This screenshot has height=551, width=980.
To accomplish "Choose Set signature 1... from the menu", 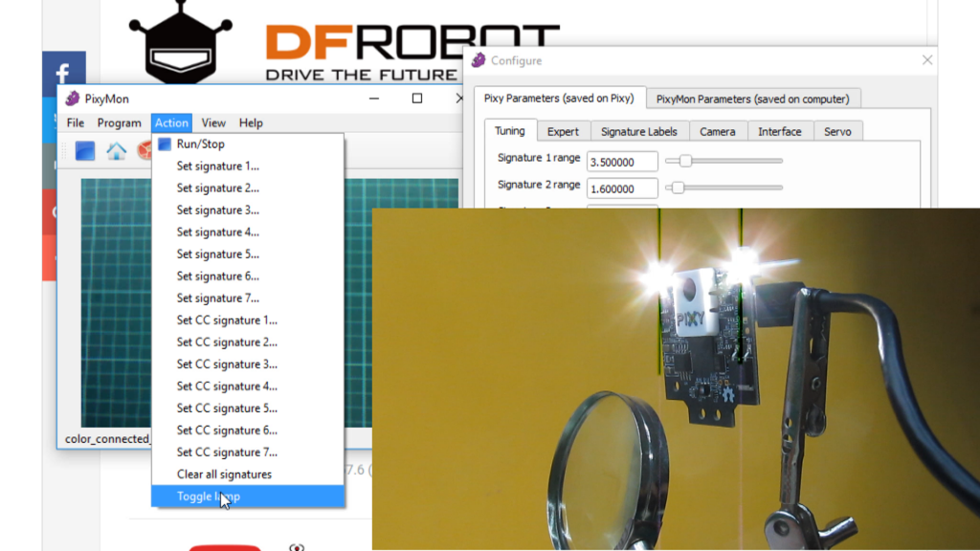I will click(217, 166).
